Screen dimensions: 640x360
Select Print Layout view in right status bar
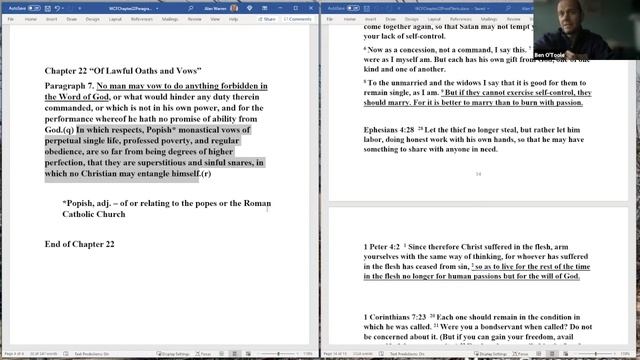pyautogui.click(x=552, y=354)
